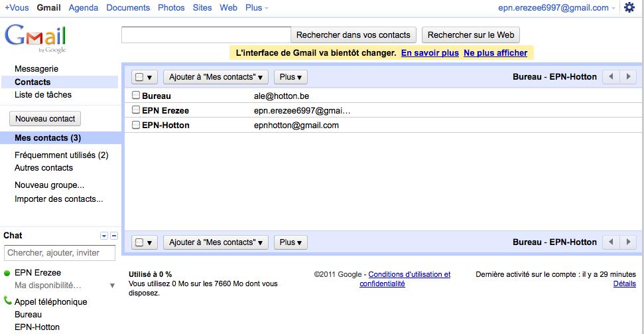
Task: Click Rechercher sur le Web button
Action: tap(471, 35)
